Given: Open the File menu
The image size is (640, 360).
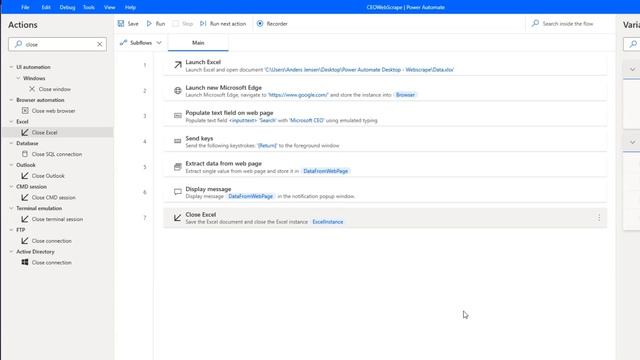Looking at the screenshot, I should coord(25,7).
